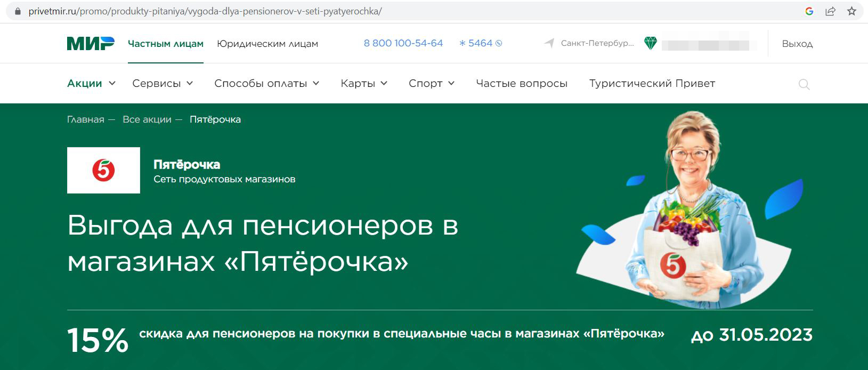The height and width of the screenshot is (370, 868).
Task: Go to Главная breadcrumb
Action: tap(86, 119)
